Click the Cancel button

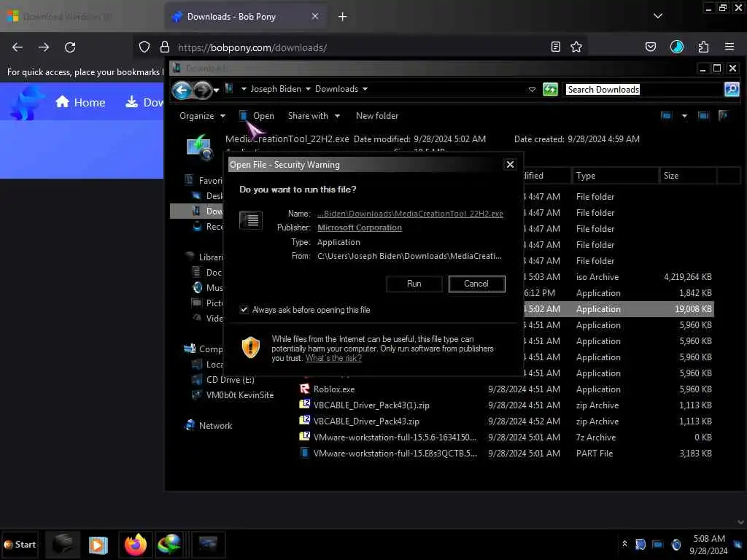476,284
